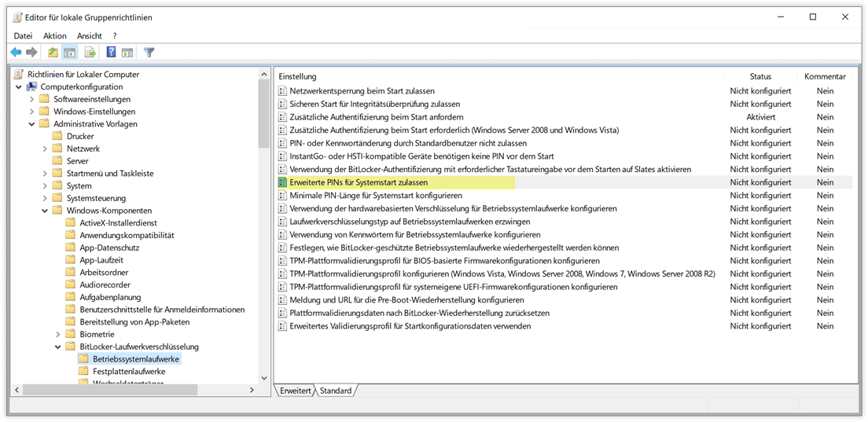Collapse the Administrative Vorlagen node
Screen dimensions: 868x422
pyautogui.click(x=32, y=124)
